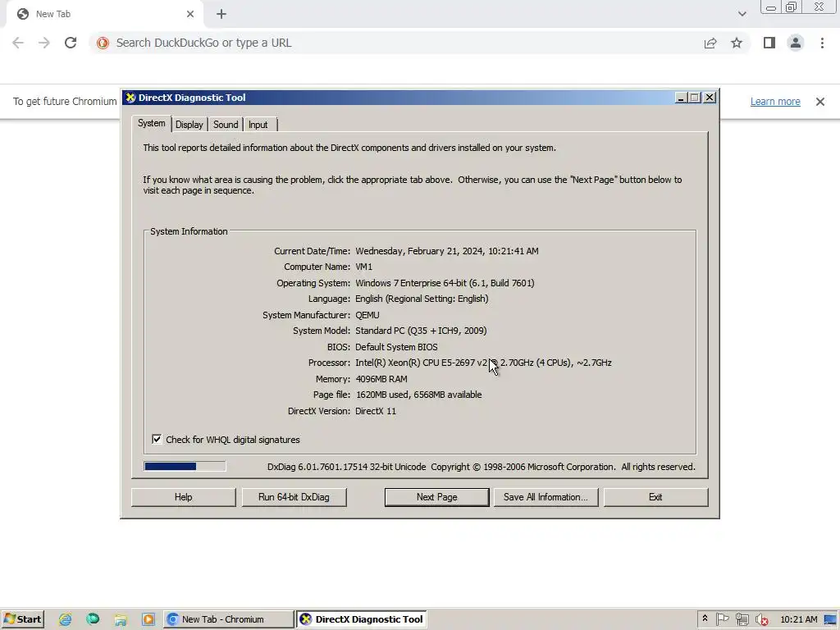Screen dimensions: 840x630
Task: Click the share page icon
Action: 710,43
